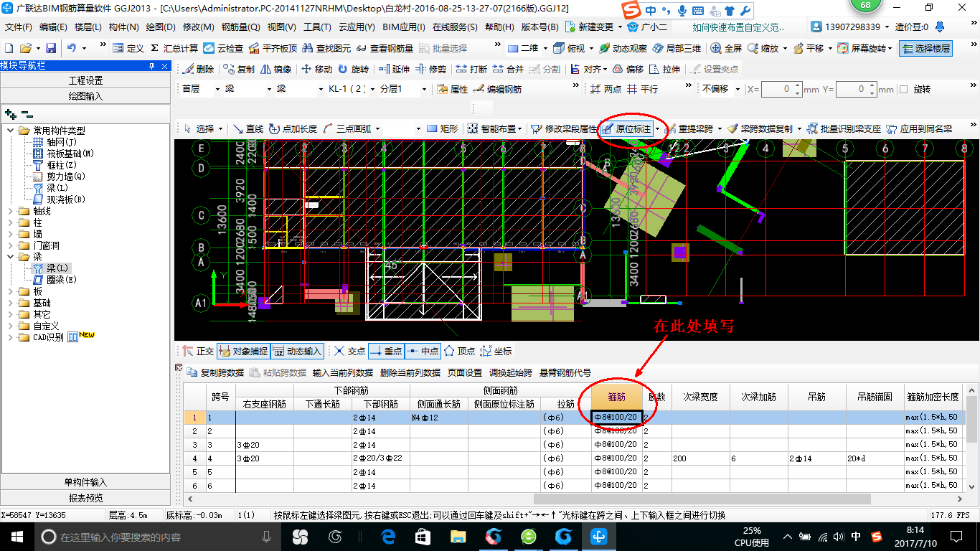This screenshot has height=551, width=980.
Task: Click the 删除 delete tool
Action: pos(198,69)
